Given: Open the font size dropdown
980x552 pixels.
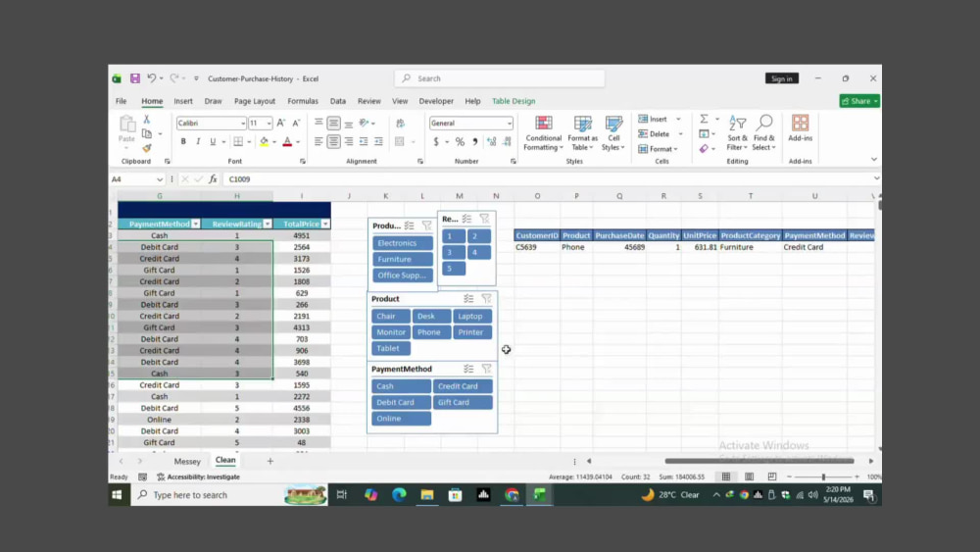Looking at the screenshot, I should coord(269,124).
